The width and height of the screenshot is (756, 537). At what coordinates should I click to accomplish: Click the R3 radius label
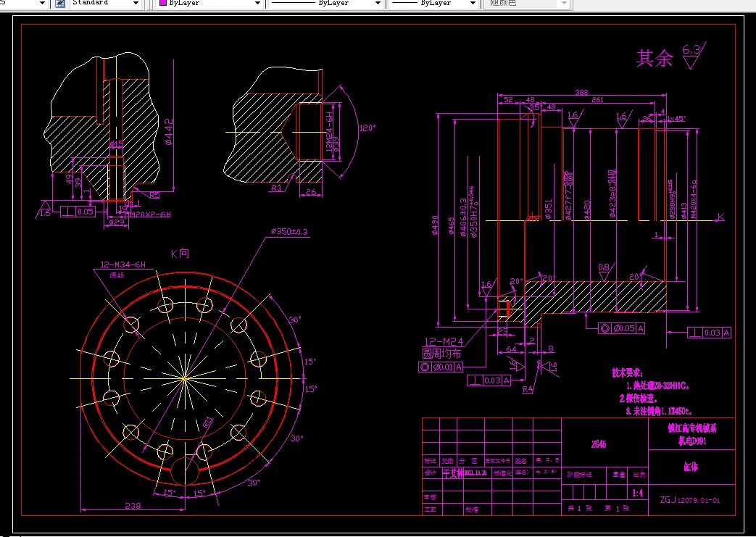point(275,188)
